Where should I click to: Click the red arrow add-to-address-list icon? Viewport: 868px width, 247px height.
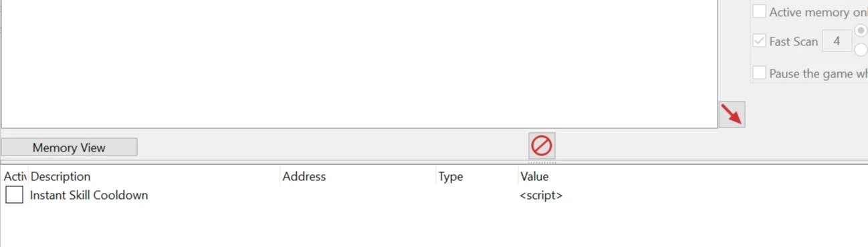[x=732, y=115]
